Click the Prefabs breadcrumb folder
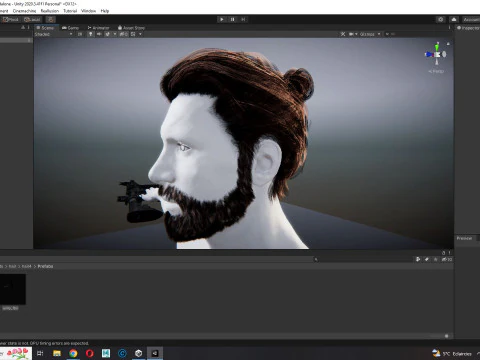Screen dimensions: 480x360 click(45, 266)
